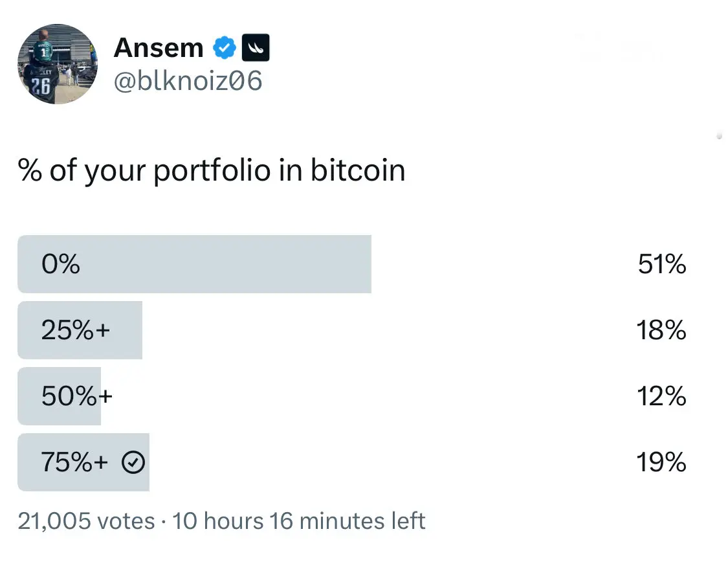Screen dimensions: 728x571
Task: Select the 75%+ poll option label
Action: point(74,462)
